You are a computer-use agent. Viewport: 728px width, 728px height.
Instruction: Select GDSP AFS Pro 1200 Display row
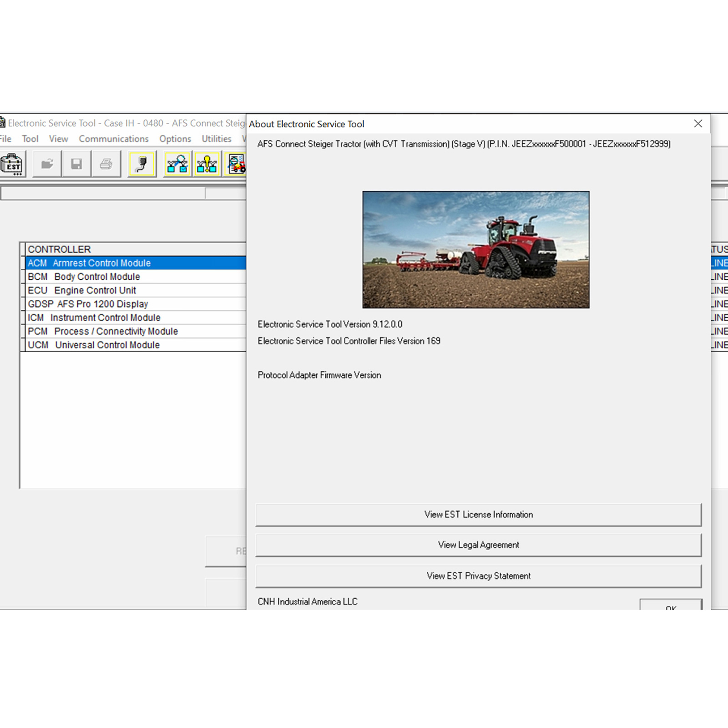136,304
